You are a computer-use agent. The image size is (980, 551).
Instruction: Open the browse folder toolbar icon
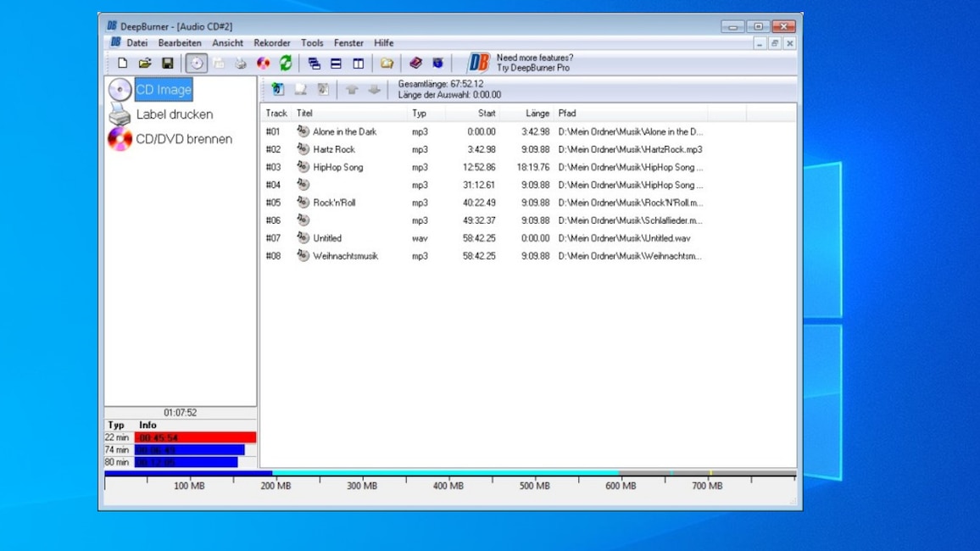pyautogui.click(x=386, y=63)
